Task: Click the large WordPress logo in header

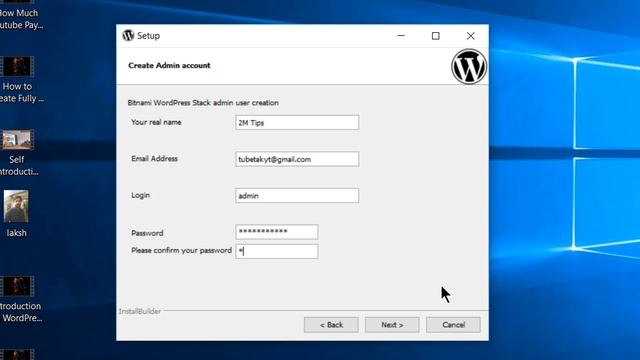Action: 469,67
